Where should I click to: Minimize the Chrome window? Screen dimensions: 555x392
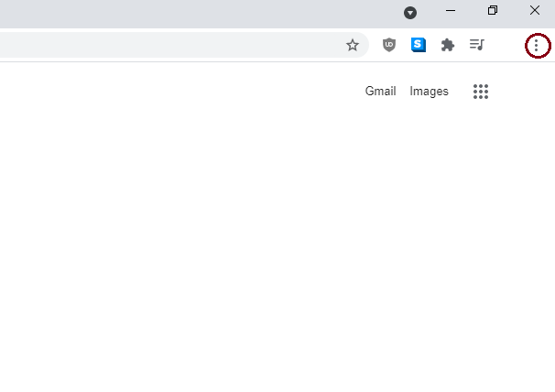coord(451,11)
